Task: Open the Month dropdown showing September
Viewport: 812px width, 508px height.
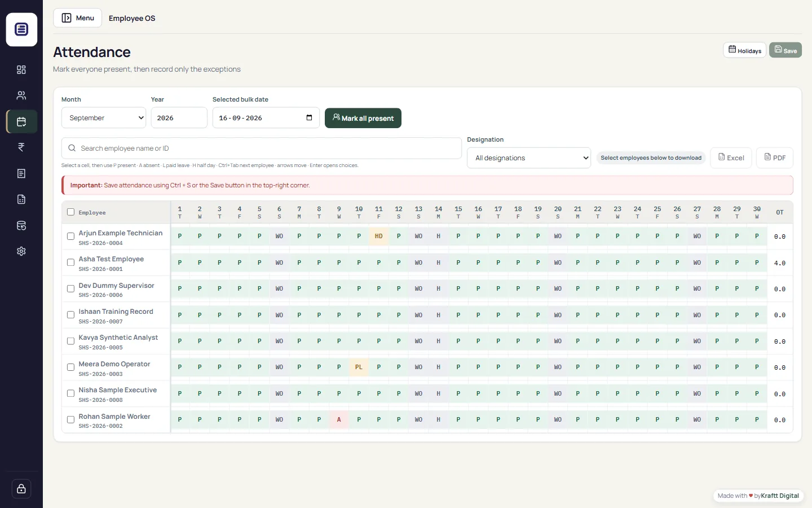Action: tap(104, 118)
